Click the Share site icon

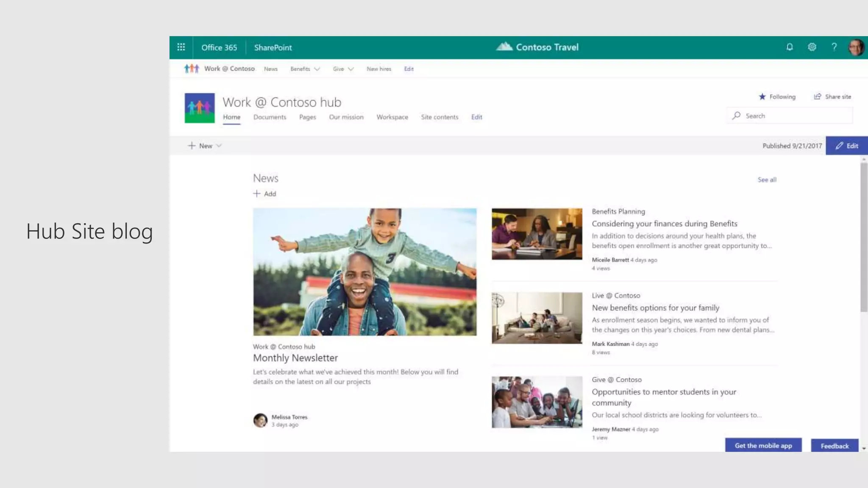(818, 97)
